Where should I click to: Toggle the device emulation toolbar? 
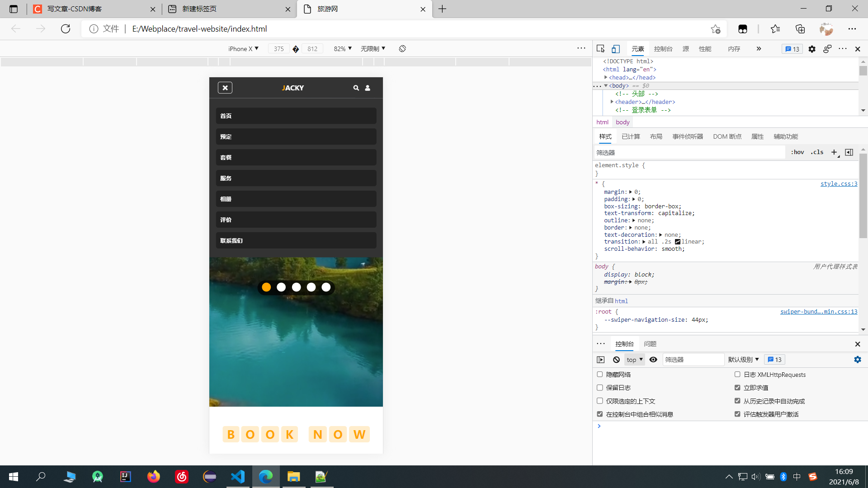click(x=616, y=48)
